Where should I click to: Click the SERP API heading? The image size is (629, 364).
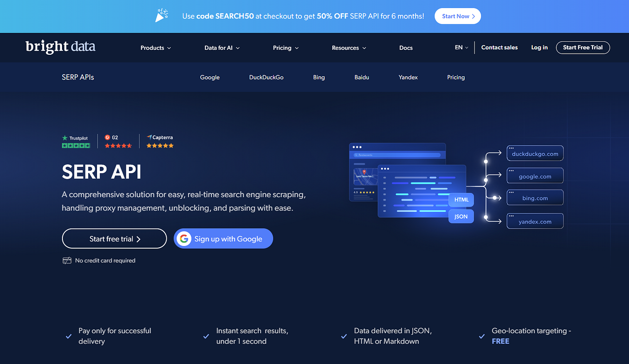[x=102, y=172]
